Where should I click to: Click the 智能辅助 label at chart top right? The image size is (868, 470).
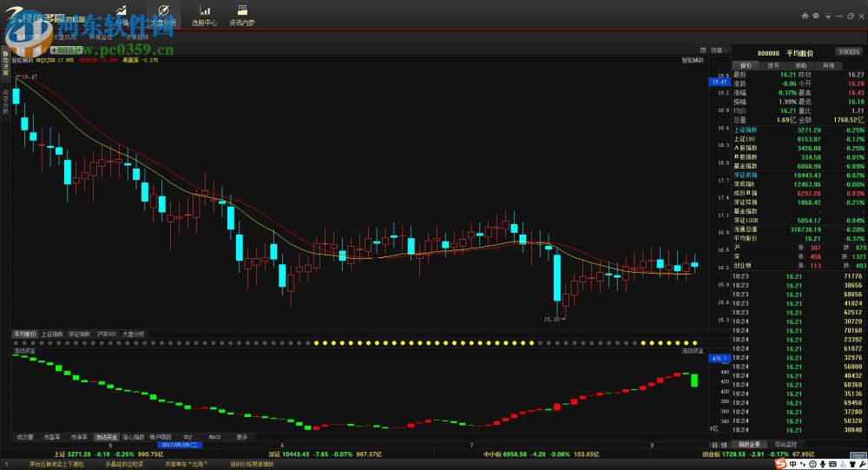click(692, 60)
